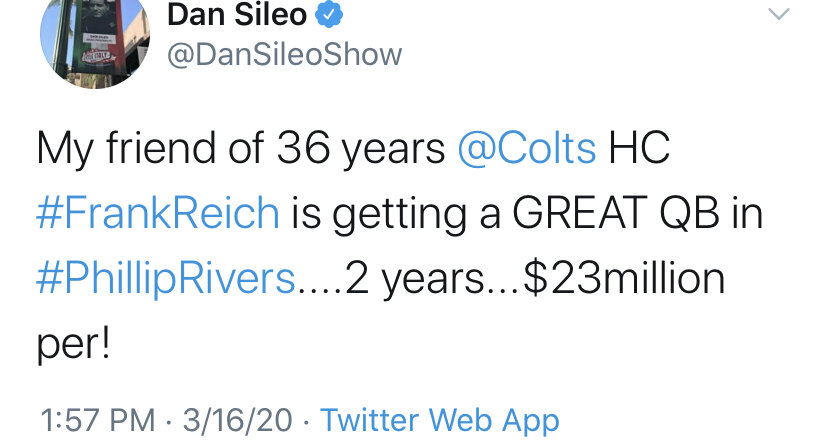Image resolution: width=828 pixels, height=446 pixels.
Task: Follow the #FrankReich hashtag
Action: click(158, 213)
